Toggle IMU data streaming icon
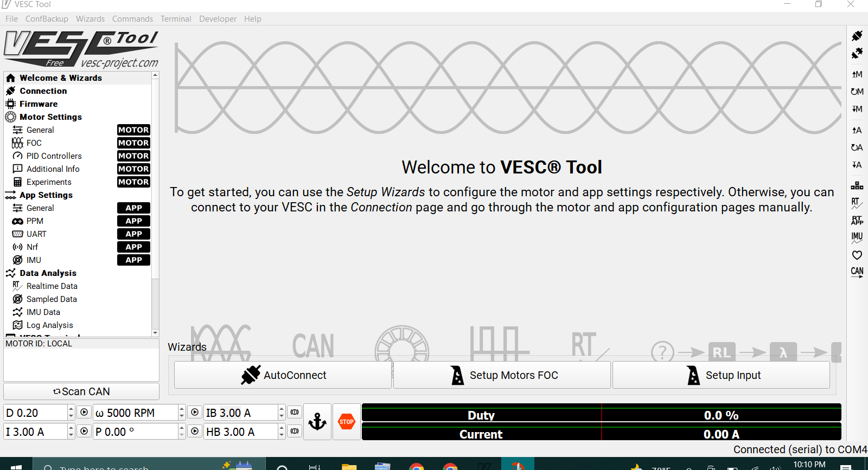868x470 pixels. pos(857,237)
